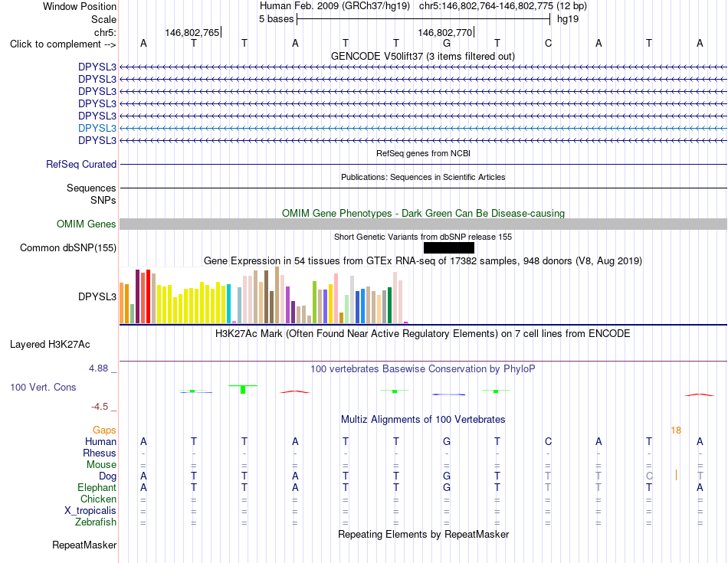Open 'Publications: Sequences in Scientific Articles' title
The height and width of the screenshot is (563, 728).
click(x=423, y=177)
